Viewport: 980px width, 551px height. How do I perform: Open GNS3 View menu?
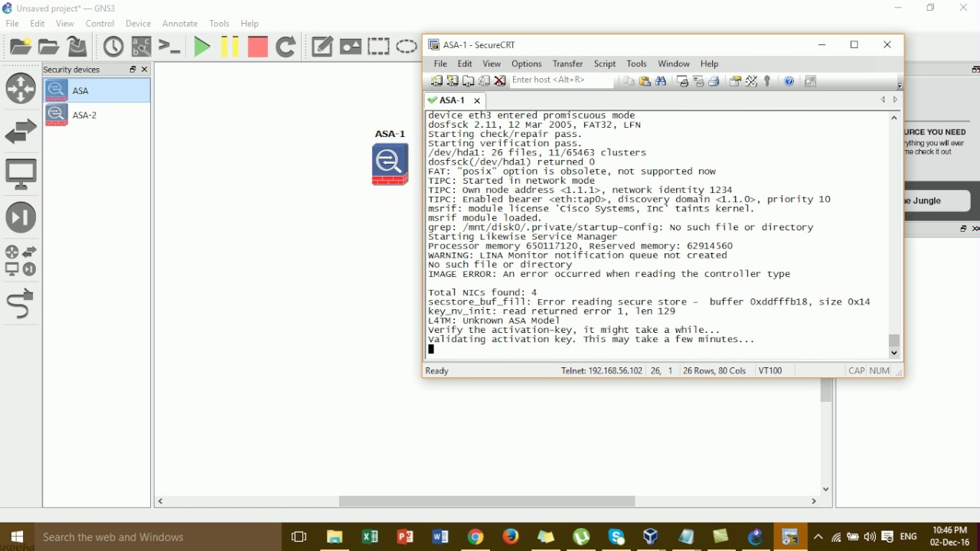[65, 24]
